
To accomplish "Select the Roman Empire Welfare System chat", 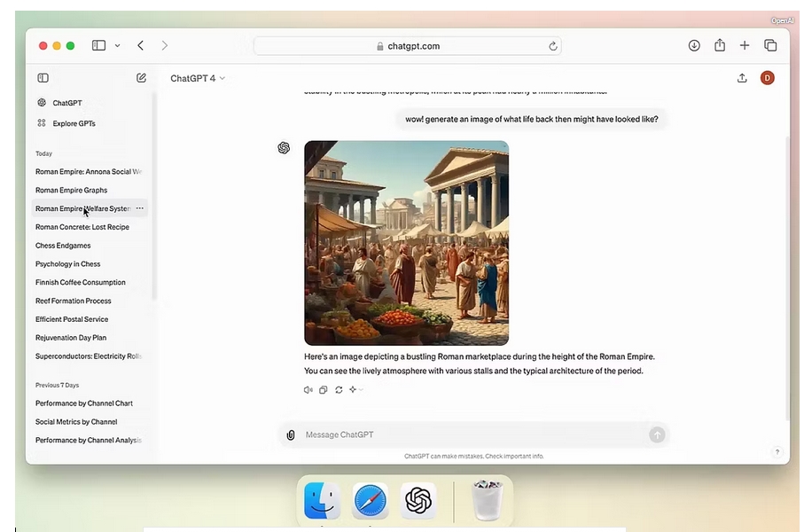I will tap(82, 208).
